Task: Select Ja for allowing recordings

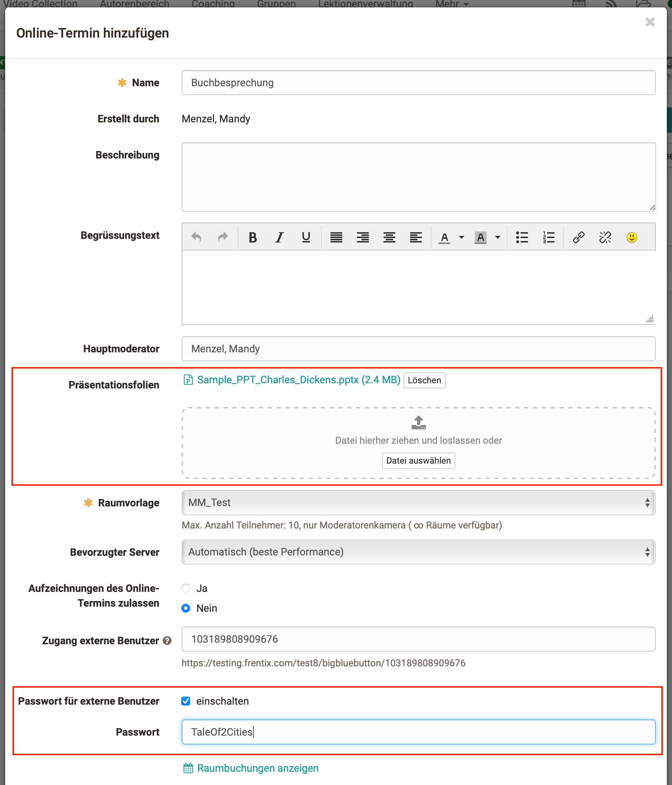Action: [x=186, y=588]
